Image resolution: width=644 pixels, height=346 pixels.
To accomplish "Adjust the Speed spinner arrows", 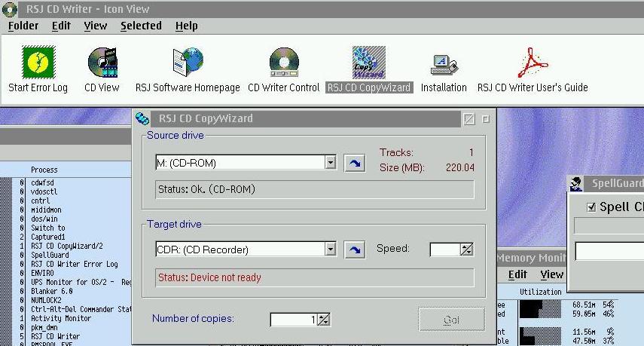I will (x=466, y=250).
